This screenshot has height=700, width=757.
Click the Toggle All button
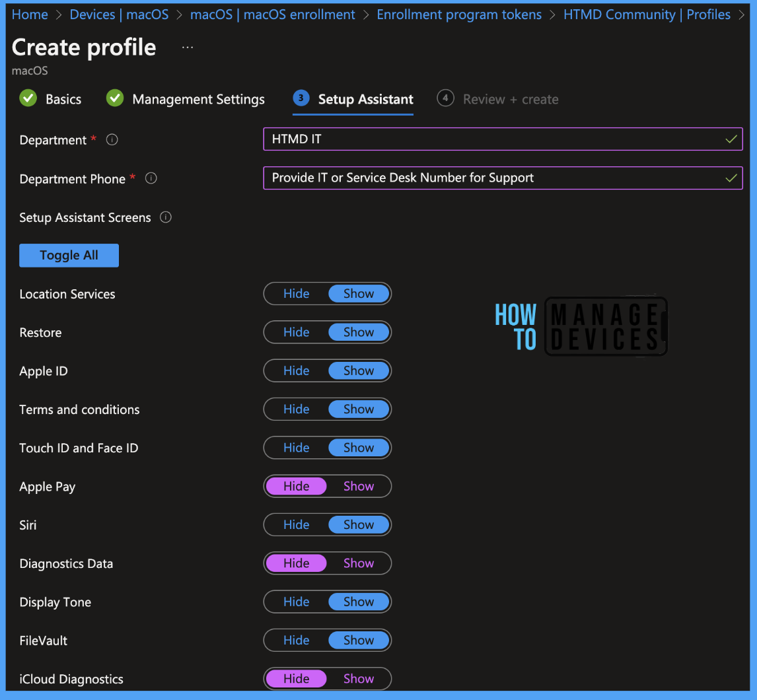click(x=69, y=256)
